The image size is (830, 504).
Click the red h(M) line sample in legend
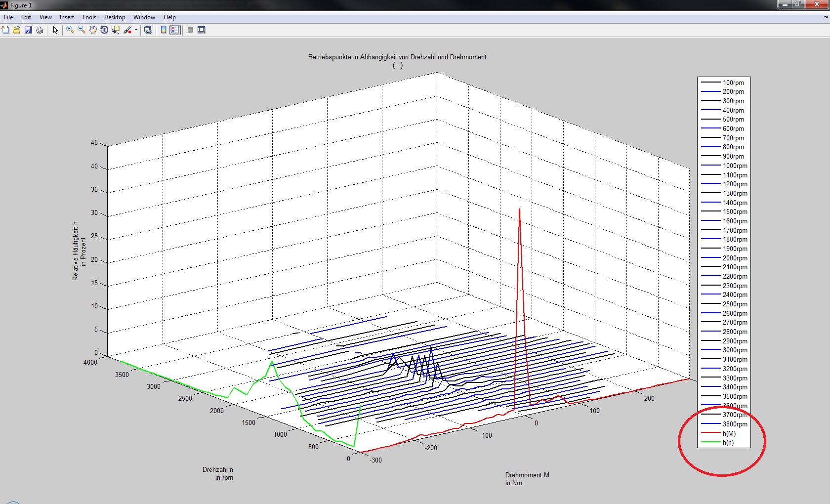tap(710, 433)
